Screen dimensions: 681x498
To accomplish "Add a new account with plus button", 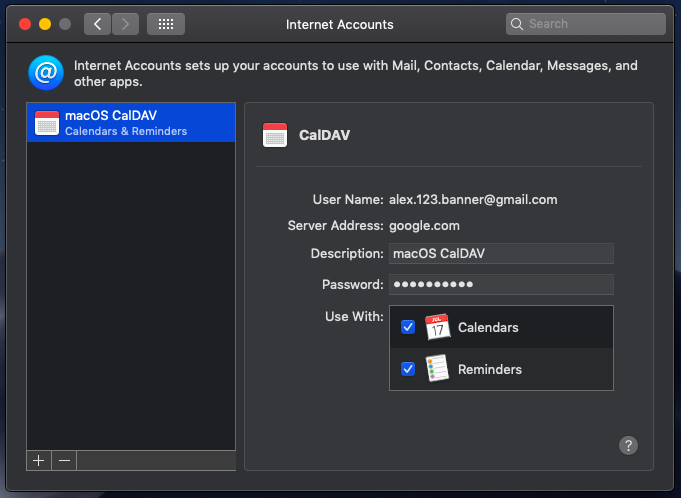I will (x=39, y=460).
